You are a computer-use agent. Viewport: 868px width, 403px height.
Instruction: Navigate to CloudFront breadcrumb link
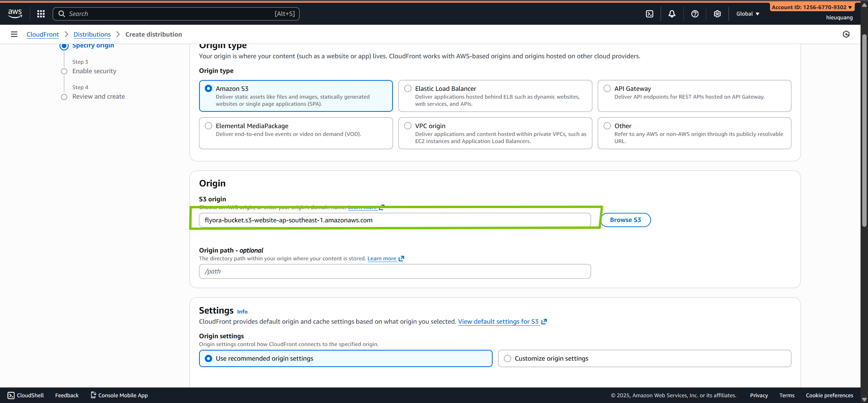(43, 34)
